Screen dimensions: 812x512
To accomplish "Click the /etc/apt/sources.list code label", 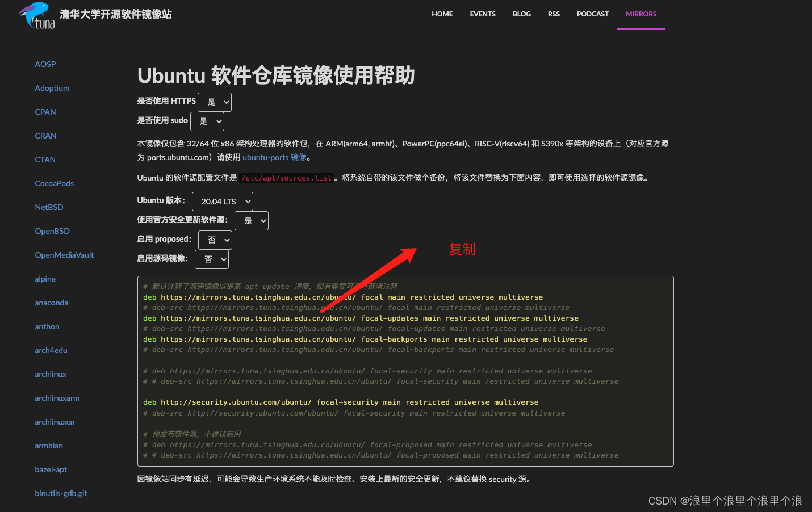I will [x=286, y=178].
